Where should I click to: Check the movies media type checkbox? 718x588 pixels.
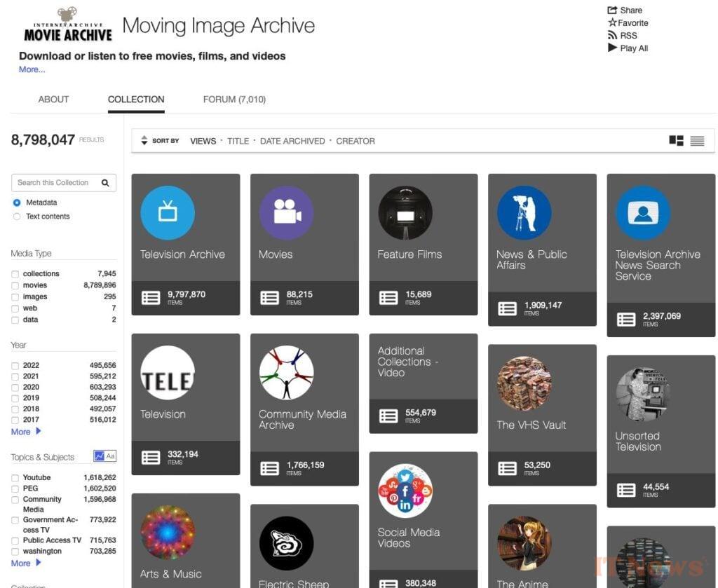tap(15, 285)
